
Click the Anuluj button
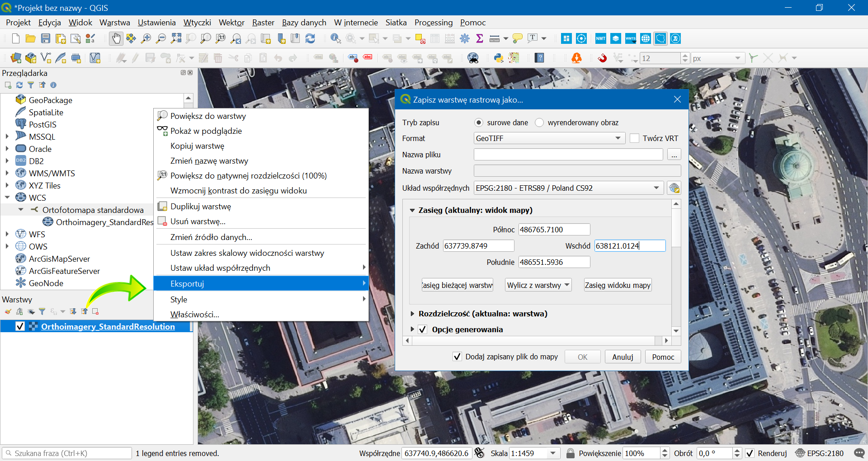tap(623, 357)
